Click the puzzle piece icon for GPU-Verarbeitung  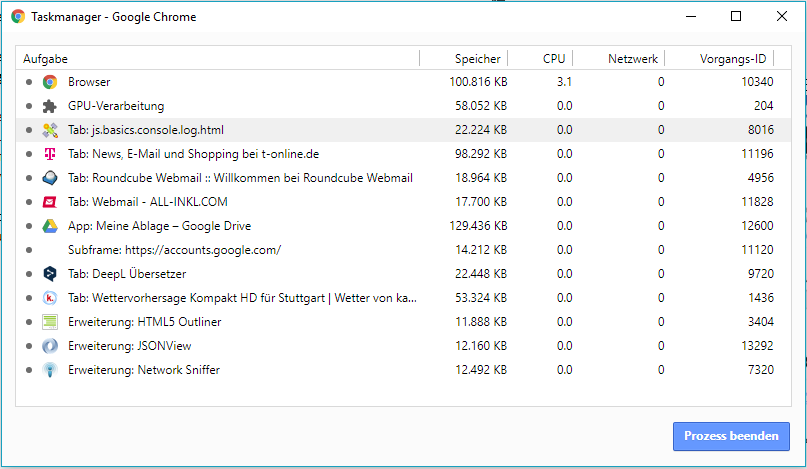50,106
